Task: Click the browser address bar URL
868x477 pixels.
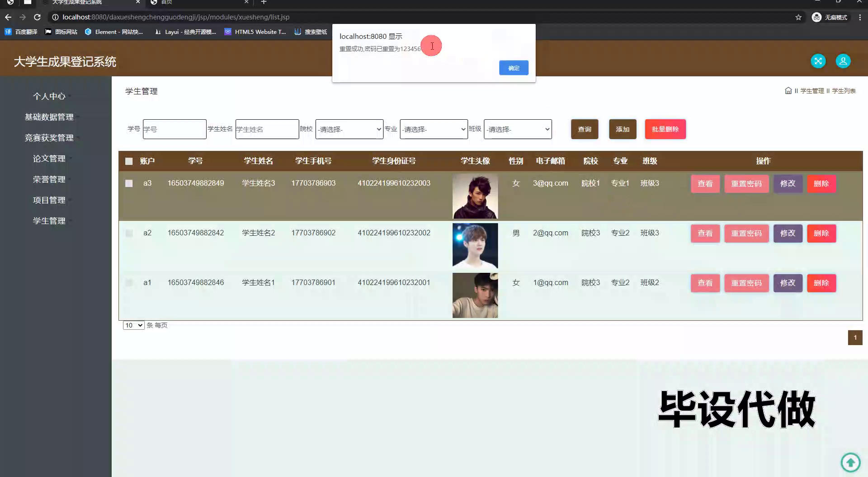Action: [176, 17]
